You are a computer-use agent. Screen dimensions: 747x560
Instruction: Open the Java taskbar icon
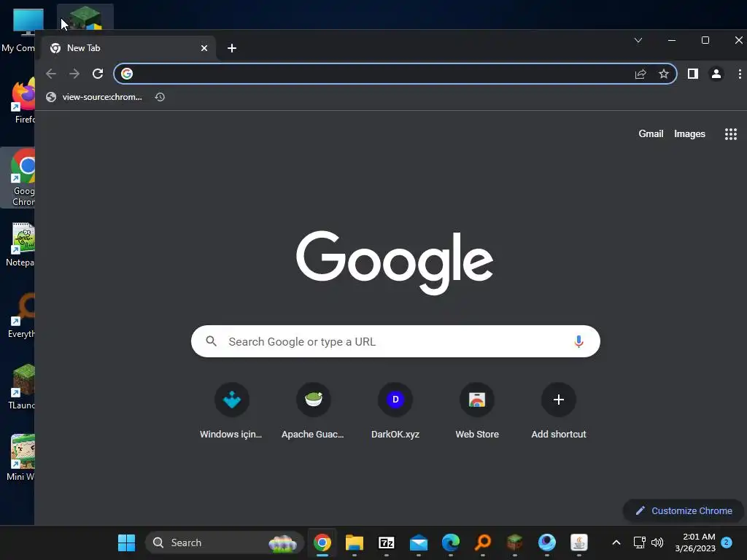tap(578, 542)
